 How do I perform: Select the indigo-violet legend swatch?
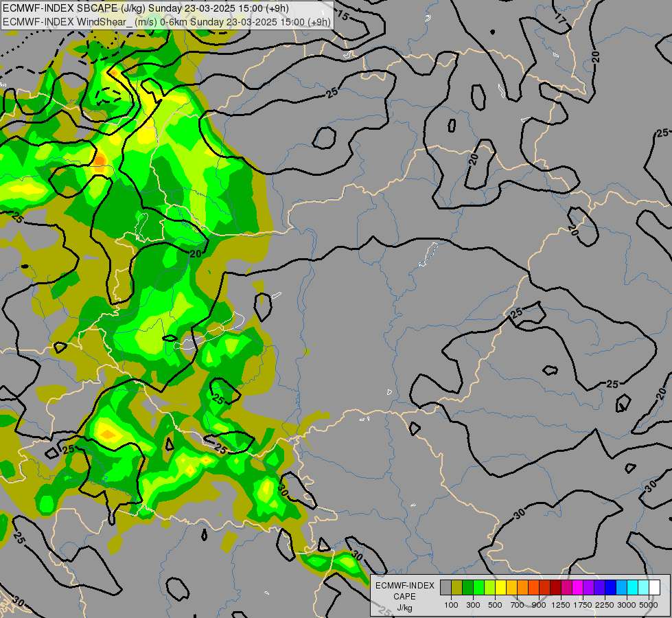click(599, 588)
